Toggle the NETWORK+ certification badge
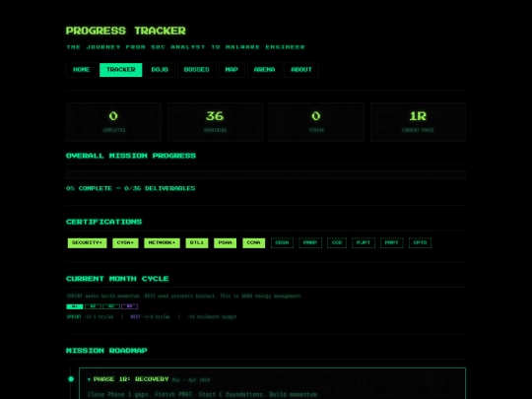The height and width of the screenshot is (399, 532). 162,243
